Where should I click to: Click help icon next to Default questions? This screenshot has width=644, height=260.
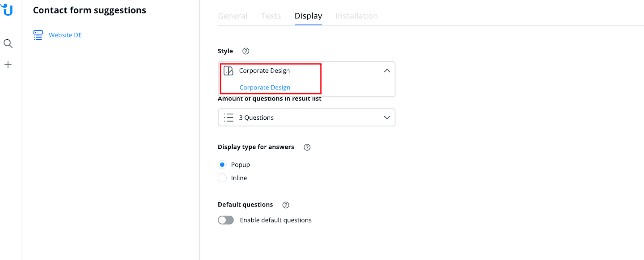pyautogui.click(x=286, y=205)
